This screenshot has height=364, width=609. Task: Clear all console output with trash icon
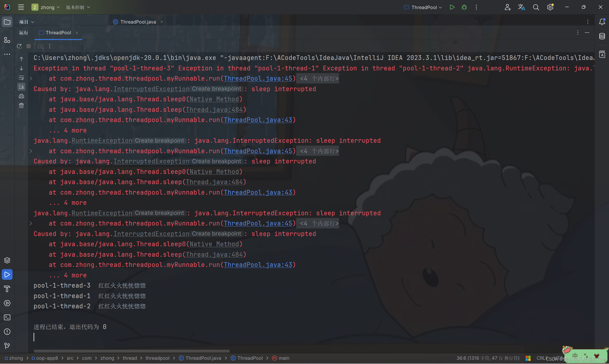(x=21, y=105)
